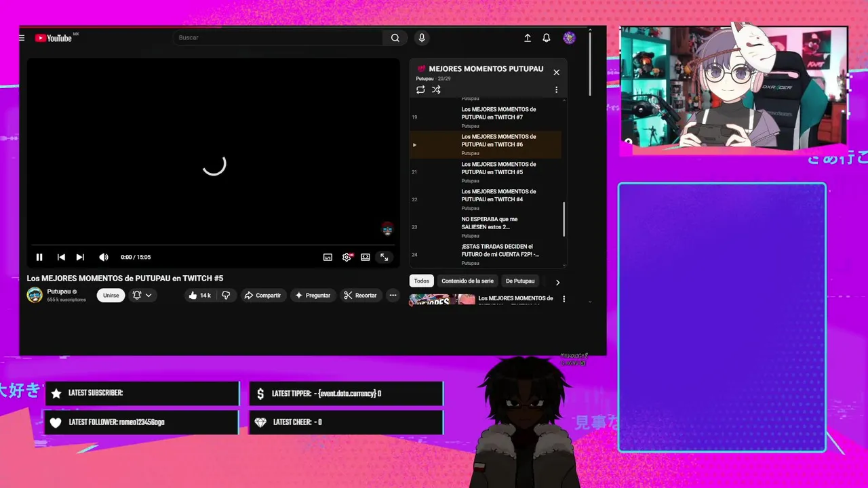Open the player settings gear
The width and height of the screenshot is (868, 488).
pos(347,257)
